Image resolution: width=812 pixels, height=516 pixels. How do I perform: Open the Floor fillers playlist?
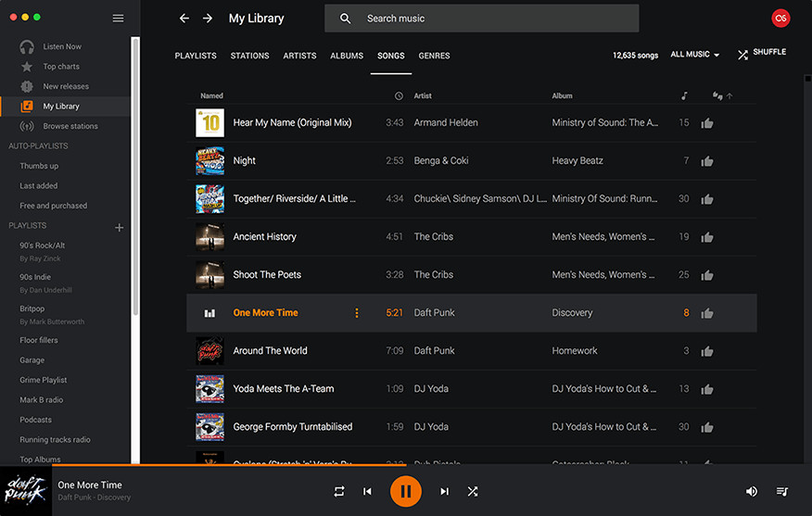(x=38, y=340)
